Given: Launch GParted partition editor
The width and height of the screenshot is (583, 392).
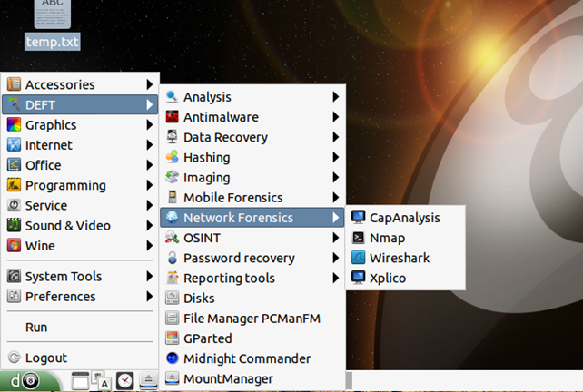Looking at the screenshot, I should click(207, 338).
